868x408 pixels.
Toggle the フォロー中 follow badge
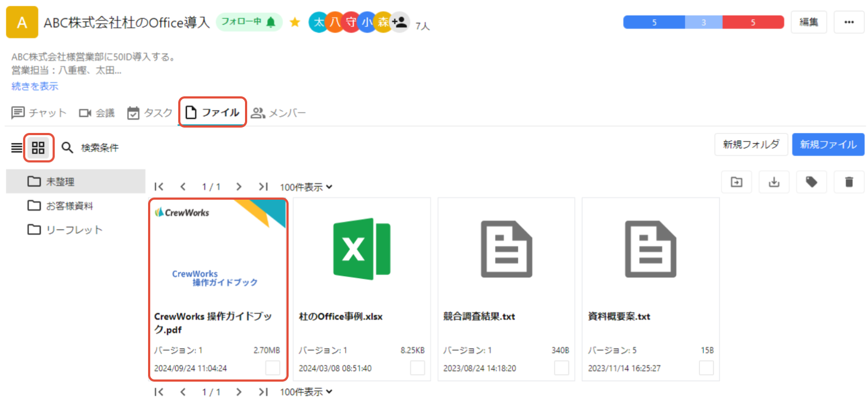pyautogui.click(x=249, y=22)
